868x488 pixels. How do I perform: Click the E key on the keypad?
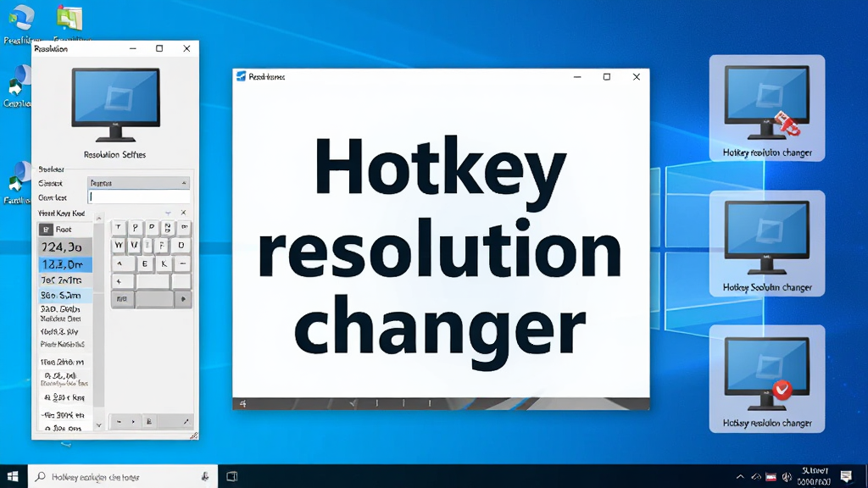pos(145,264)
